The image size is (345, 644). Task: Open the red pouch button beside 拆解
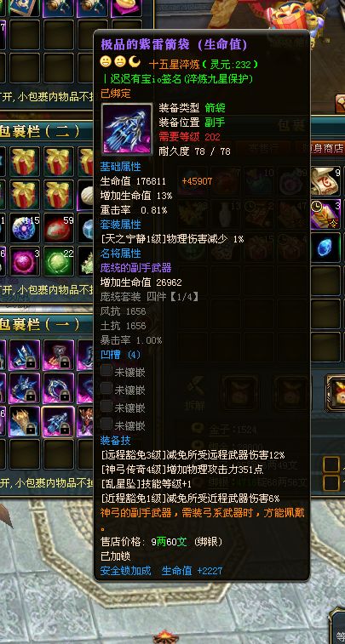click(x=240, y=393)
